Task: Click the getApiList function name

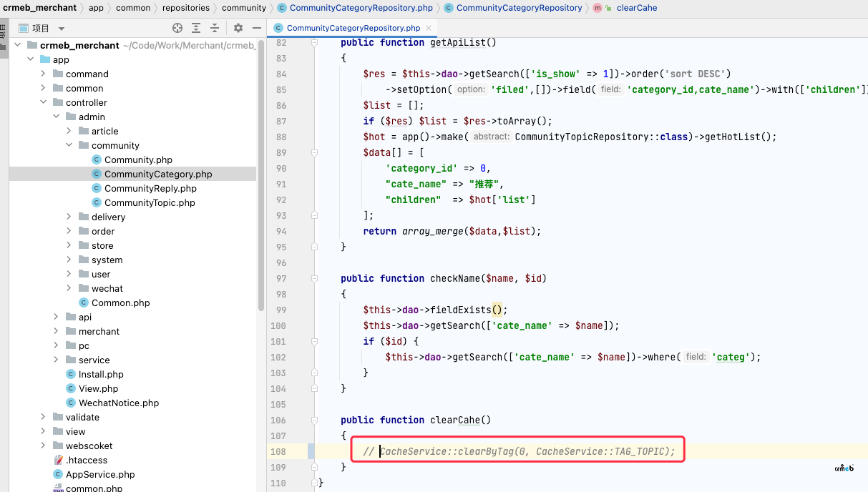Action: 457,42
